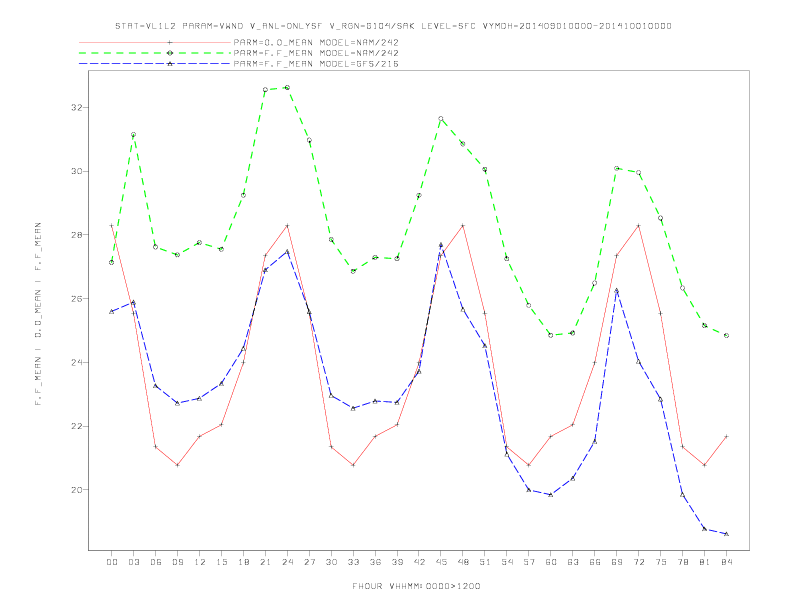
Task: Click the x-axis tick label 63
Action: (573, 562)
